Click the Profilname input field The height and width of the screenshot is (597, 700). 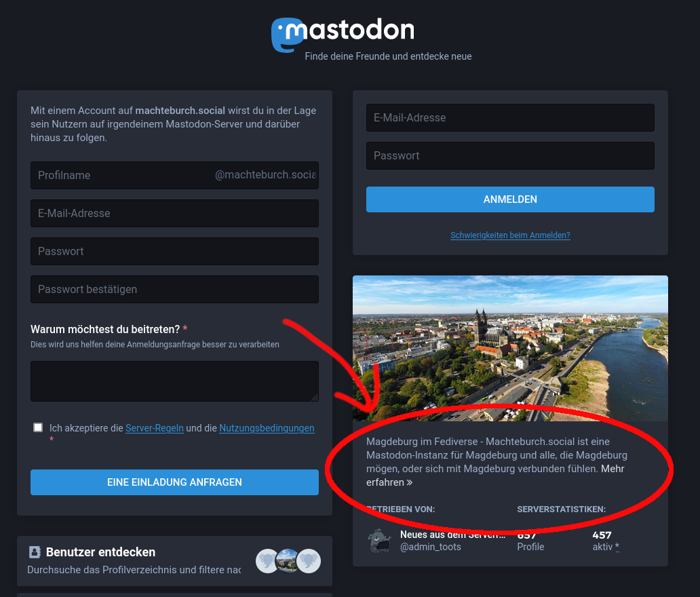[x=174, y=175]
